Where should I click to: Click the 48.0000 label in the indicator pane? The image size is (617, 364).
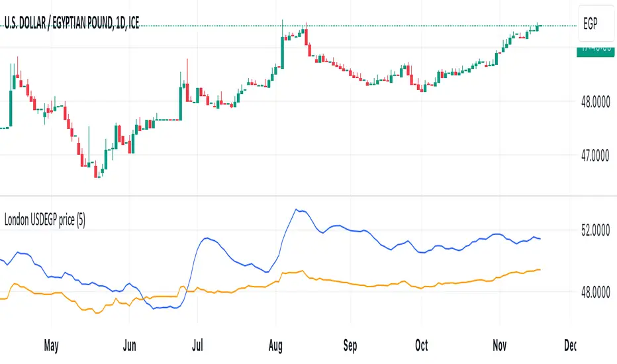coord(594,291)
